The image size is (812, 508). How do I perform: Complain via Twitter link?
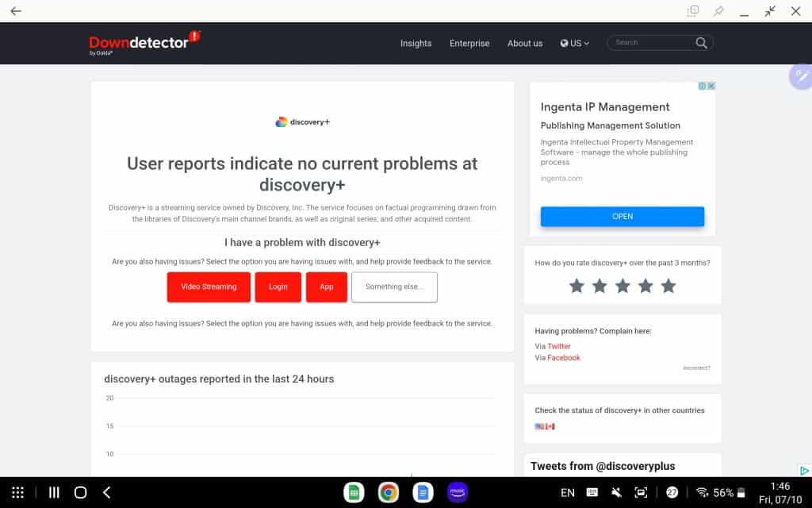pyautogui.click(x=561, y=346)
